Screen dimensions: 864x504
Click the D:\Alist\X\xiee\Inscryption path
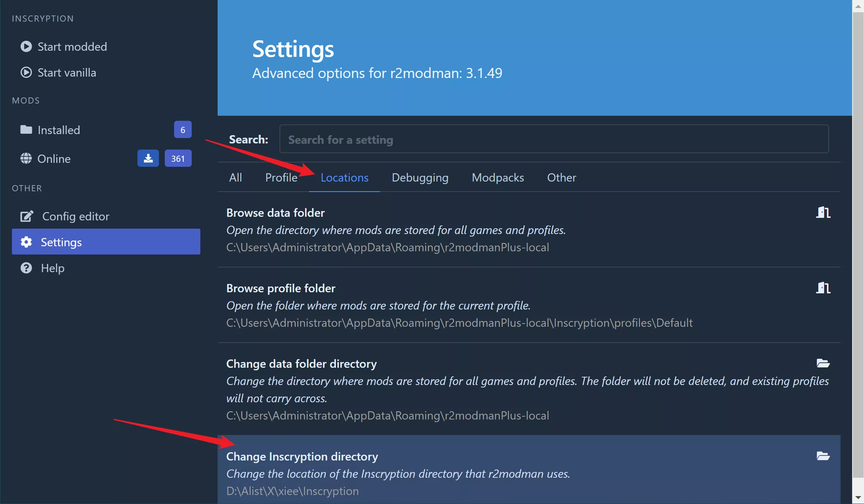point(292,491)
